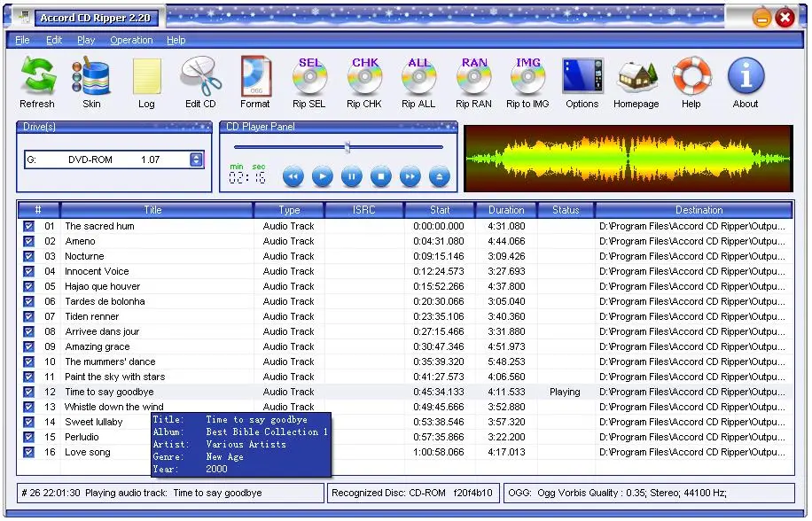
Task: Open the Format OGG icon
Action: pyautogui.click(x=255, y=76)
